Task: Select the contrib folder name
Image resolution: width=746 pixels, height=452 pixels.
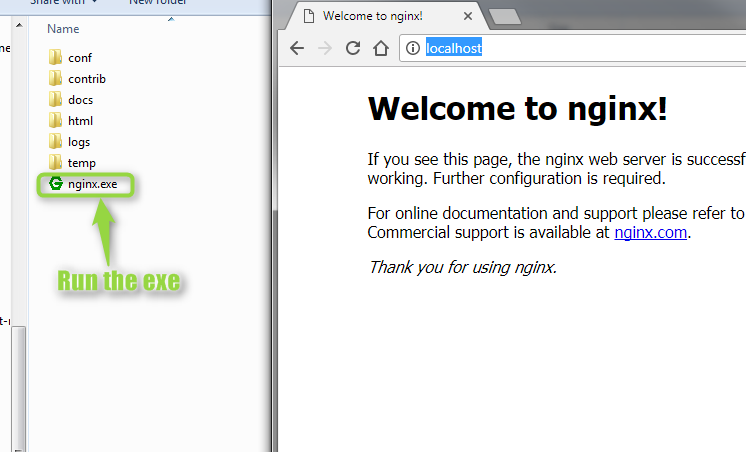Action: click(x=87, y=79)
